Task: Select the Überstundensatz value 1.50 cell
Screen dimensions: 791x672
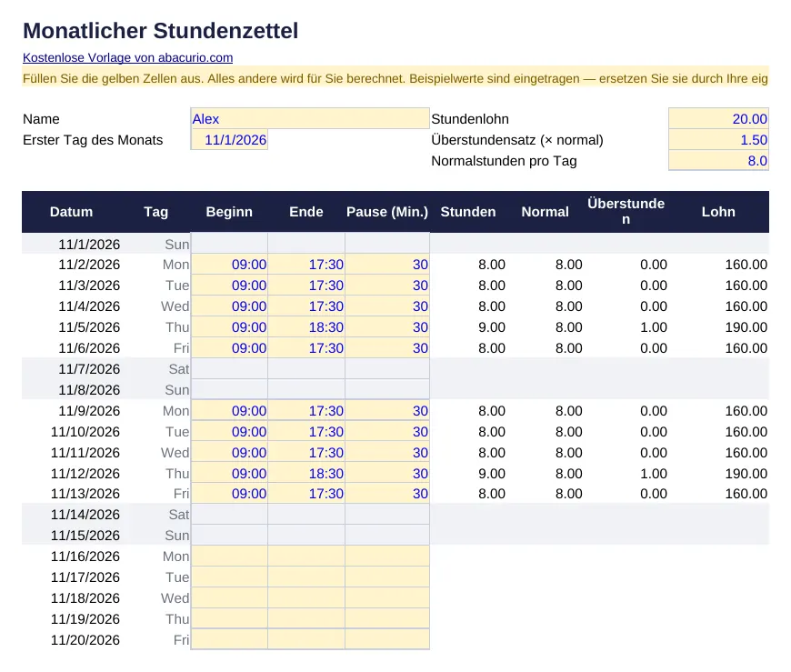Action: [718, 140]
